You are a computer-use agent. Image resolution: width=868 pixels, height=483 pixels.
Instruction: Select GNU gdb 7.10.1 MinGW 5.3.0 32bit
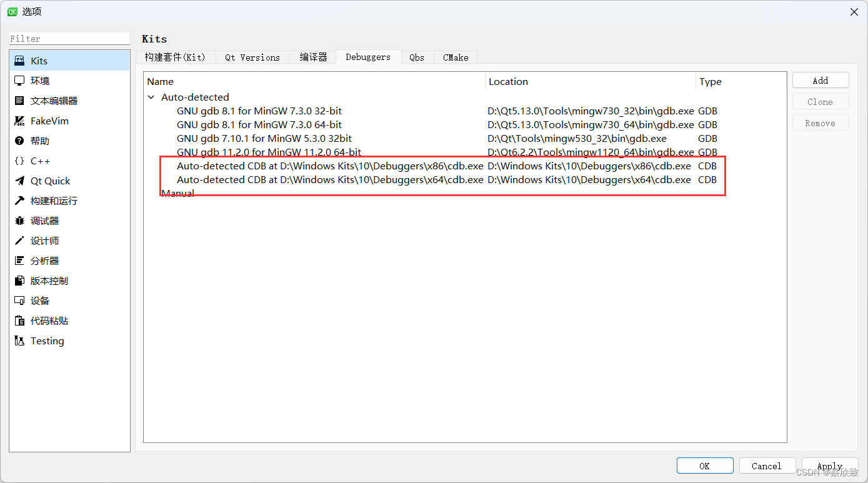pos(264,138)
